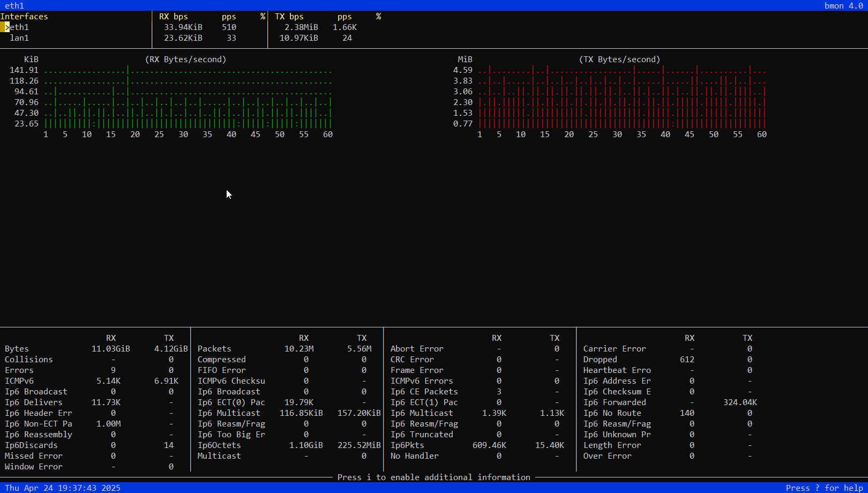Click the '(RX Bytes/second)' graph title
The image size is (868, 493).
185,59
